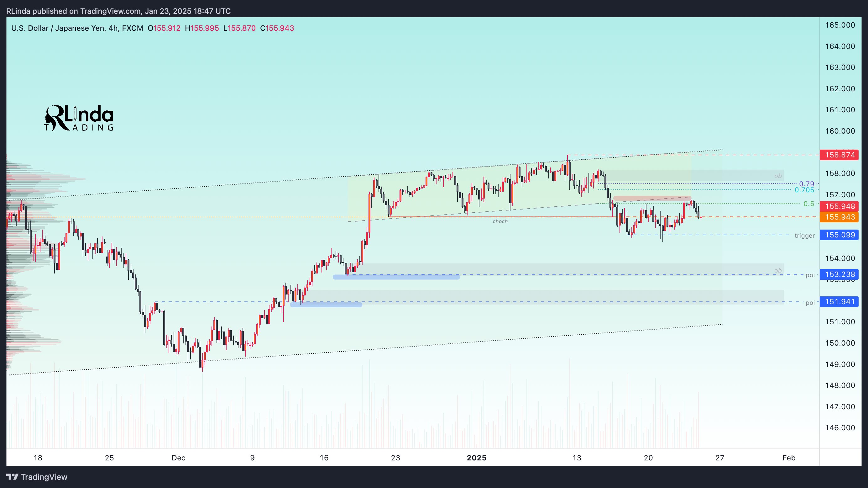Viewport: 868px width, 488px height.
Task: Click the '18' date label on time axis
Action: coord(38,458)
